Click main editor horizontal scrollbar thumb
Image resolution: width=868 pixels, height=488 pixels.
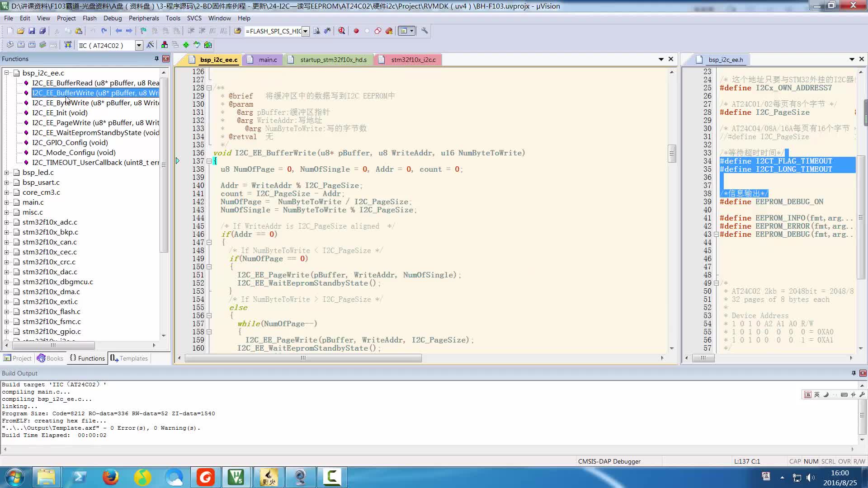click(303, 358)
